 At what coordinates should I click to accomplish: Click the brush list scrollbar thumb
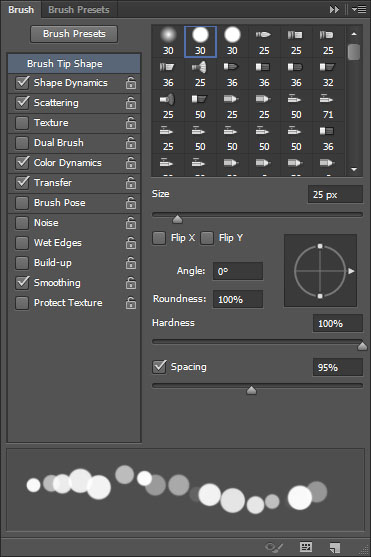coord(354,52)
